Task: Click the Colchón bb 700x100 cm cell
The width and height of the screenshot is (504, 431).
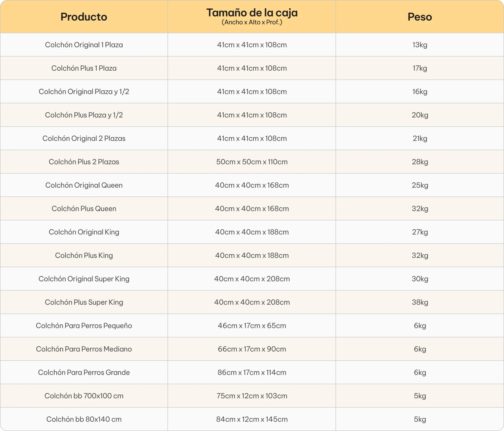Action: pos(84,396)
